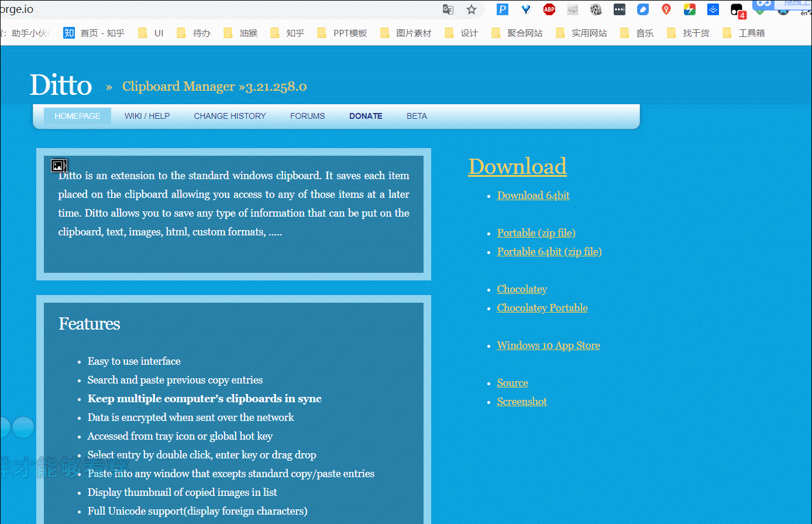Open the BETA page

417,116
